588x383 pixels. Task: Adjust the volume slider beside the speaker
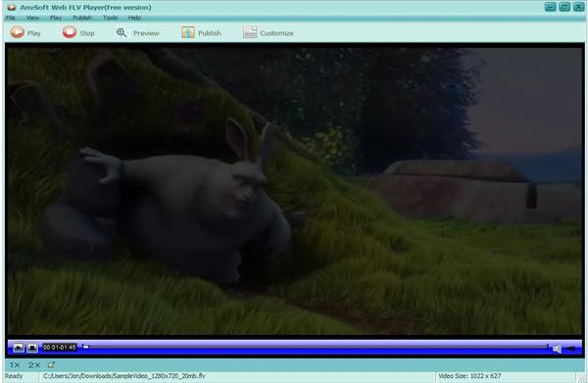[571, 349]
